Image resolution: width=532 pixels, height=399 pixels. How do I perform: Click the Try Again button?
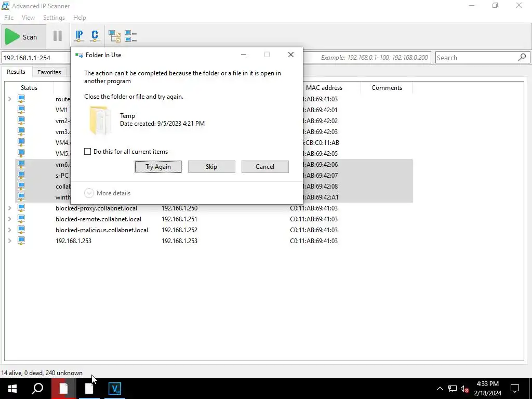(x=158, y=167)
